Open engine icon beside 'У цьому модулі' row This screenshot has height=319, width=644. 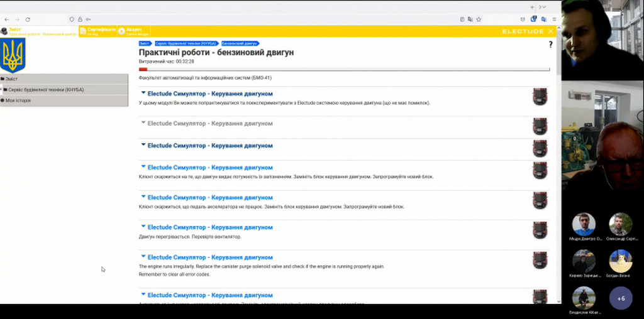[x=540, y=97]
